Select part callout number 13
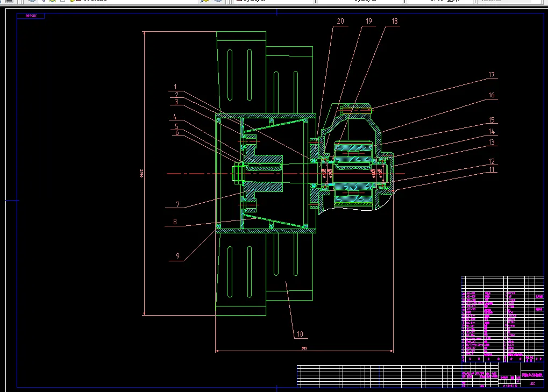 [x=492, y=142]
